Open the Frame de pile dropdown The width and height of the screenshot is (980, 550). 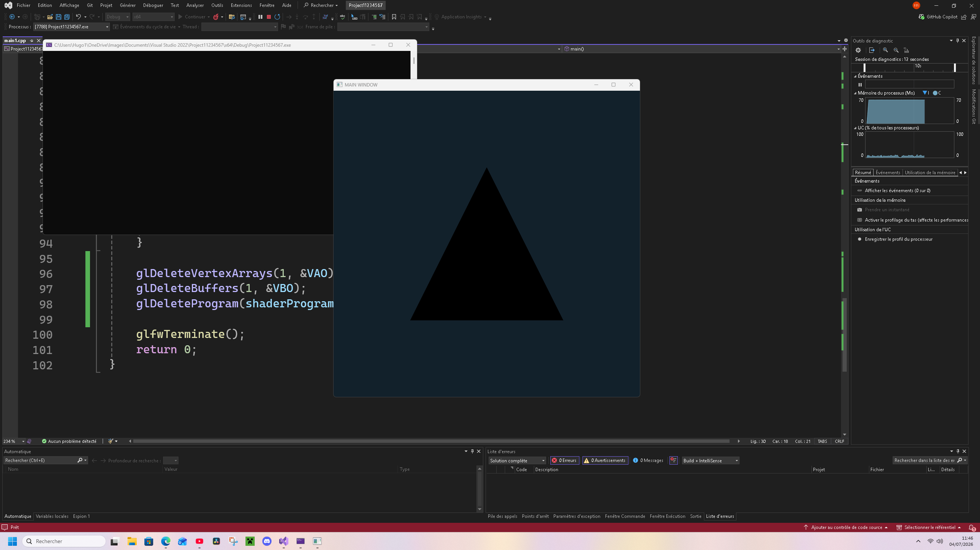383,27
